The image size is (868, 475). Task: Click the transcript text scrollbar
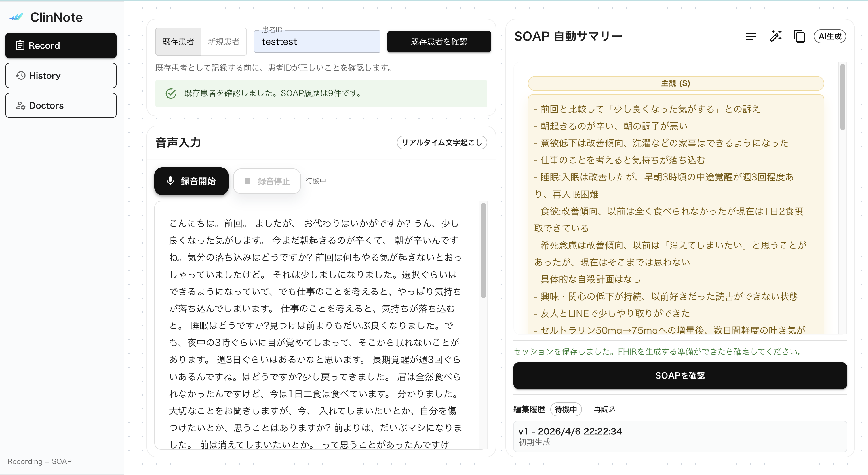tap(483, 250)
